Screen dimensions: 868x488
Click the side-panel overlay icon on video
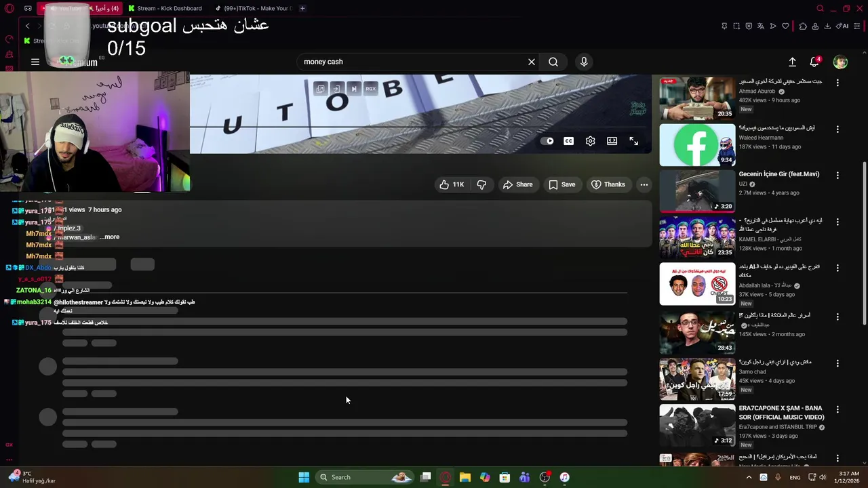tap(336, 89)
